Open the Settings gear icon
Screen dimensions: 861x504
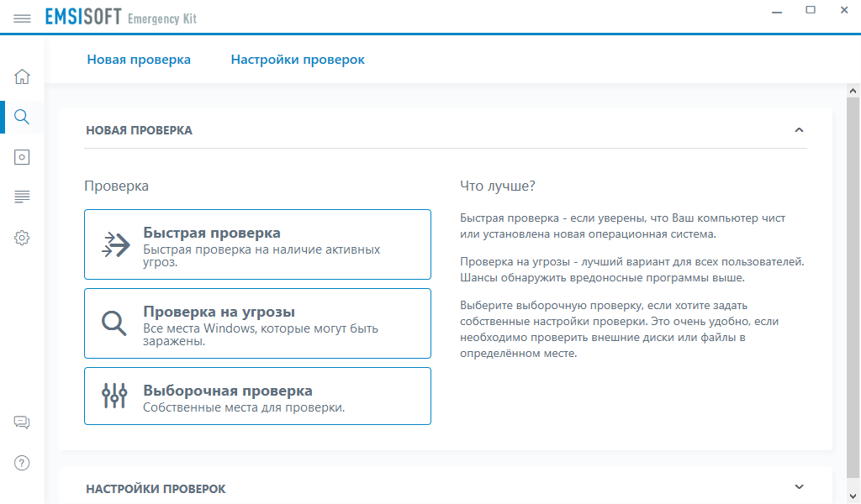(x=23, y=238)
